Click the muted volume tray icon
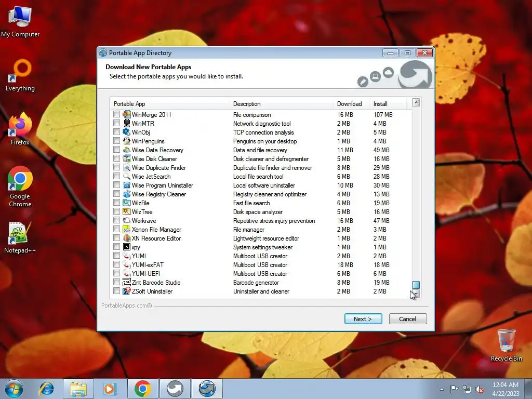The width and height of the screenshot is (532, 399). click(x=480, y=389)
